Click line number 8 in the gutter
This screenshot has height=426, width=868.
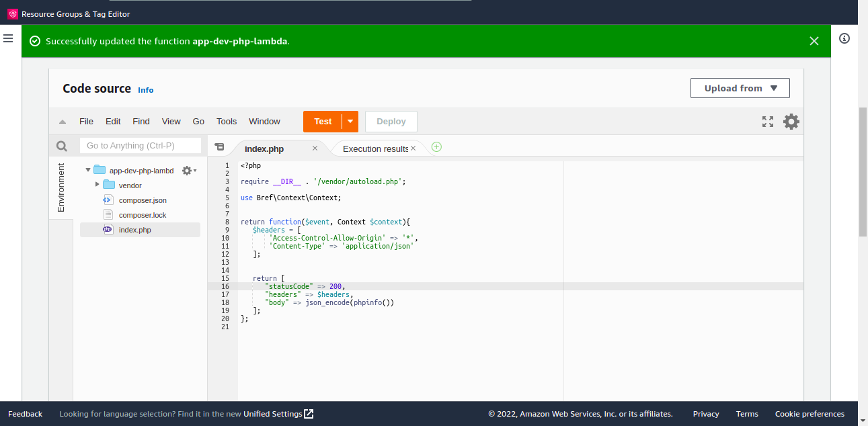(227, 222)
